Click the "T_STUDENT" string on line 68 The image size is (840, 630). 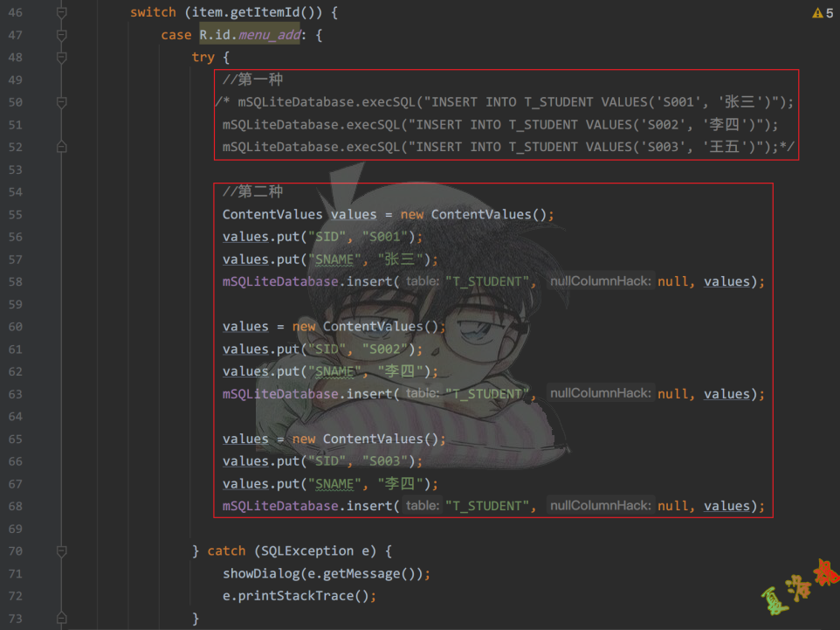coord(490,506)
